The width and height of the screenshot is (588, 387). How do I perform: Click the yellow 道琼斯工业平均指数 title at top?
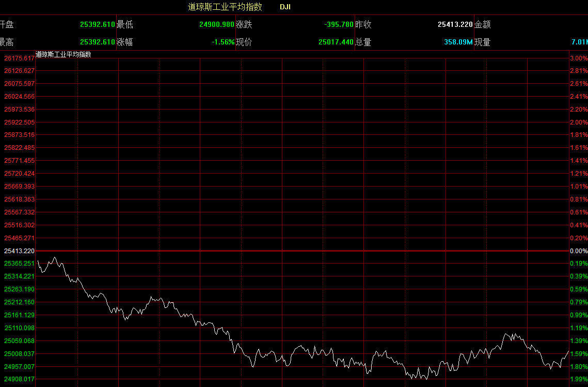click(x=225, y=7)
